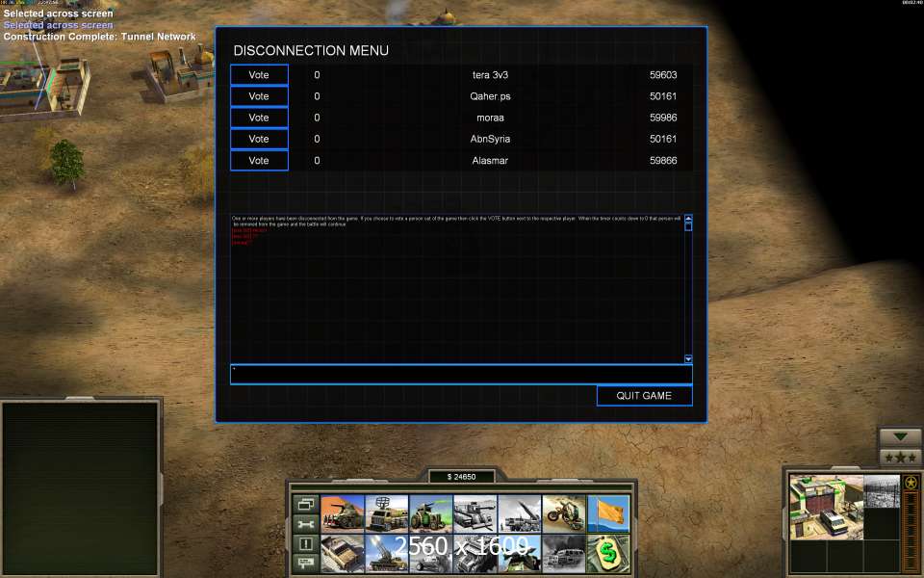Screen dimensions: 924x578
Task: Vote to remove player Alasmar
Action: tap(259, 161)
